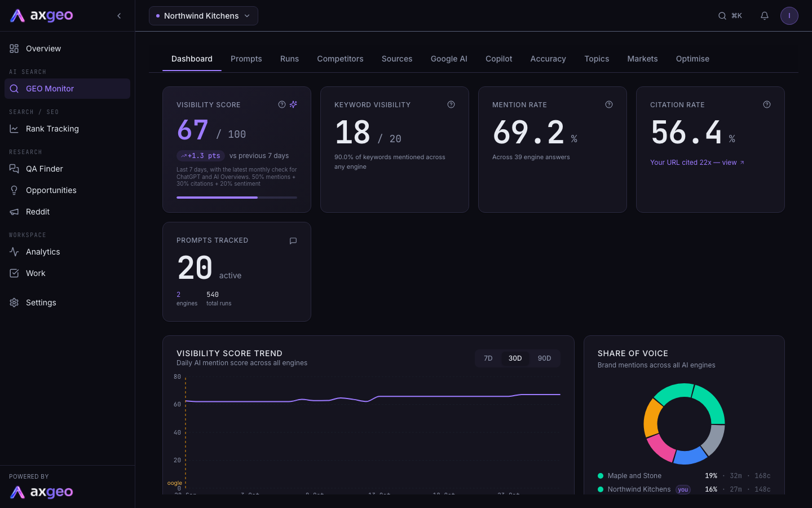
Task: Open Opportunities in the sidebar
Action: [68, 190]
